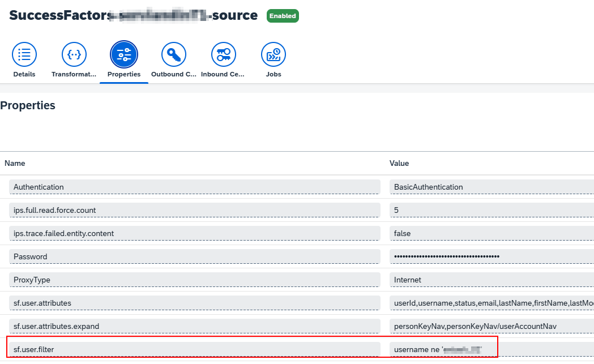Click the userId,username,status value field

492,303
